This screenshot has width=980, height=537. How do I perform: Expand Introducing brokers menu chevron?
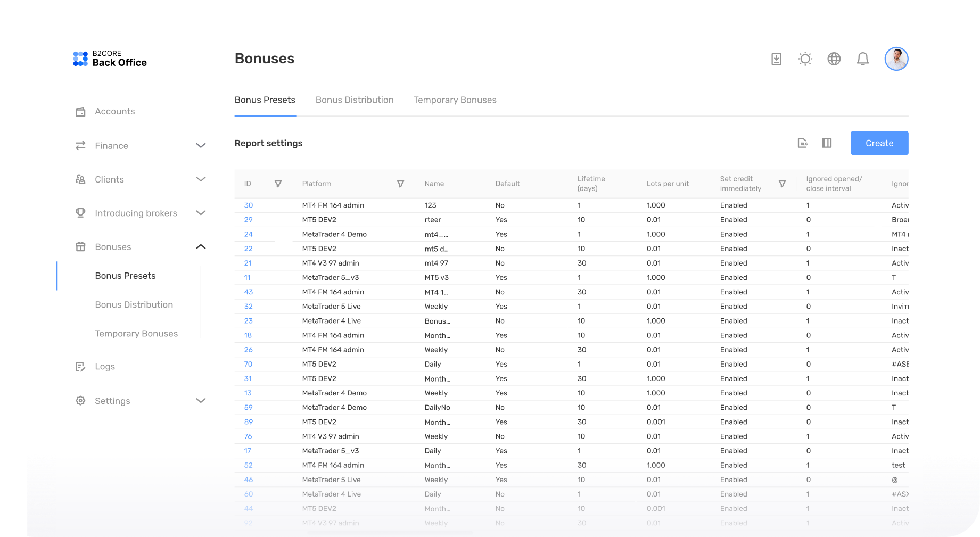(201, 213)
